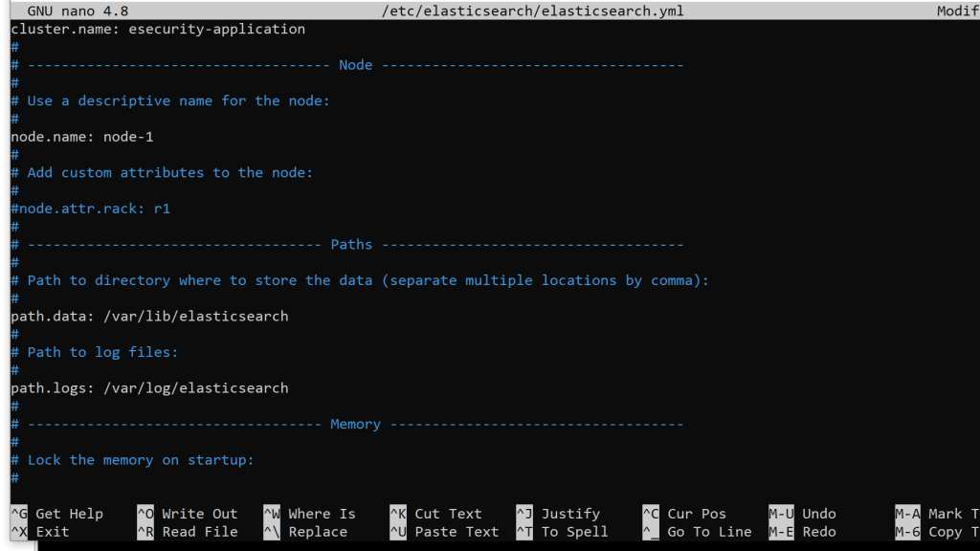Screen dimensions: 980x551
Task: Click the Cut Text shortcut
Action: [x=436, y=514]
